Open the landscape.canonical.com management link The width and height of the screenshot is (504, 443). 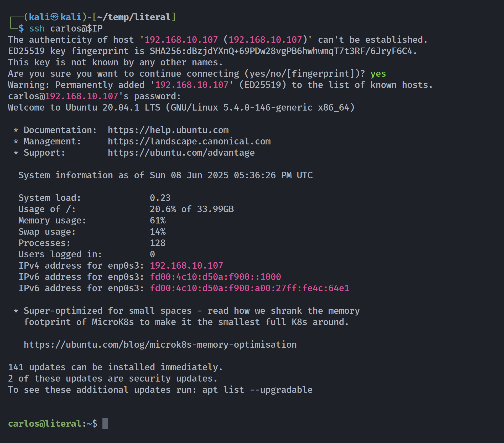tap(189, 141)
